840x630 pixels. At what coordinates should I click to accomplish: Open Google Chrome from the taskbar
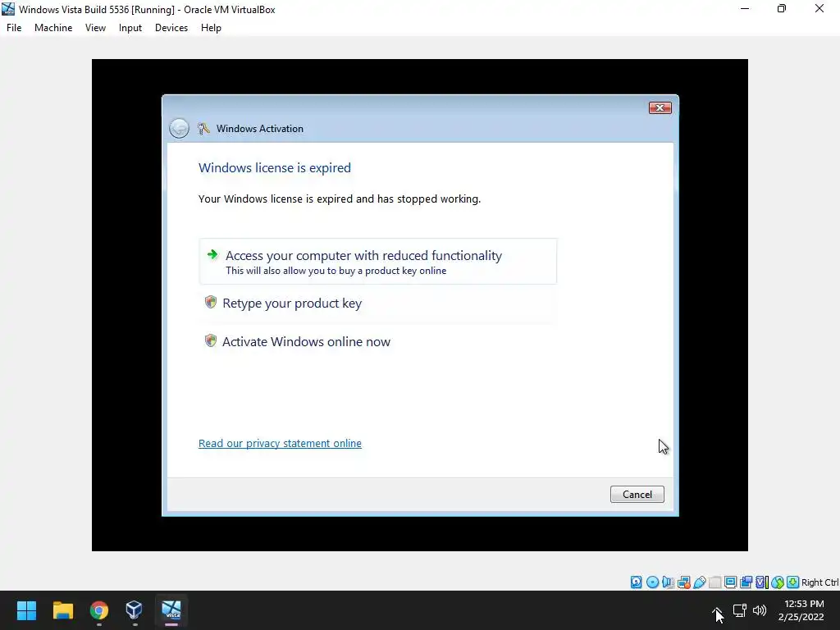99,610
